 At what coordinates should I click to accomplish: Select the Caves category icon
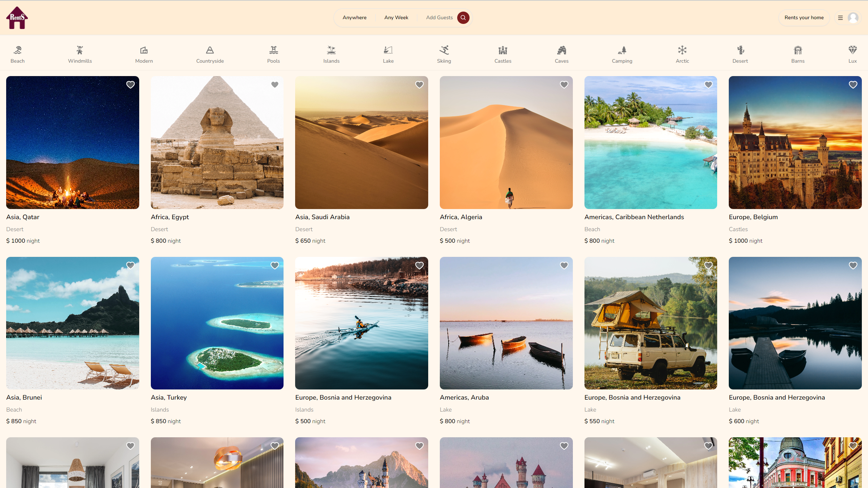tap(561, 50)
